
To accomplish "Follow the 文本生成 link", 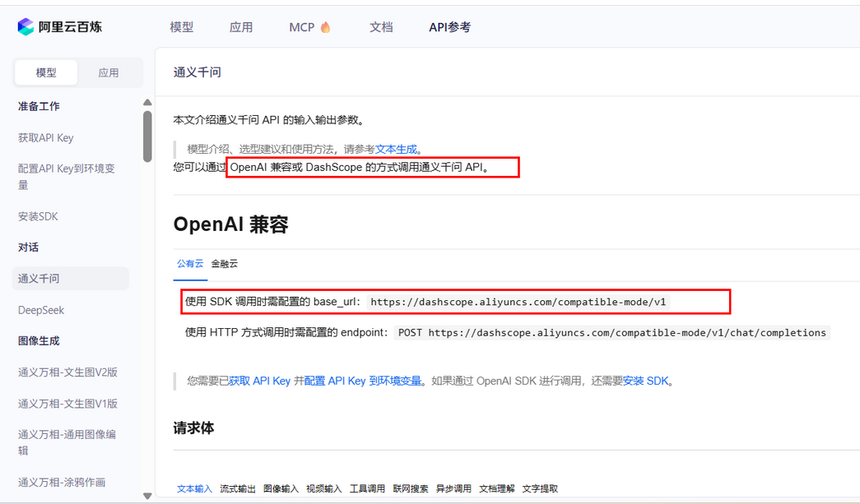I will pyautogui.click(x=396, y=149).
